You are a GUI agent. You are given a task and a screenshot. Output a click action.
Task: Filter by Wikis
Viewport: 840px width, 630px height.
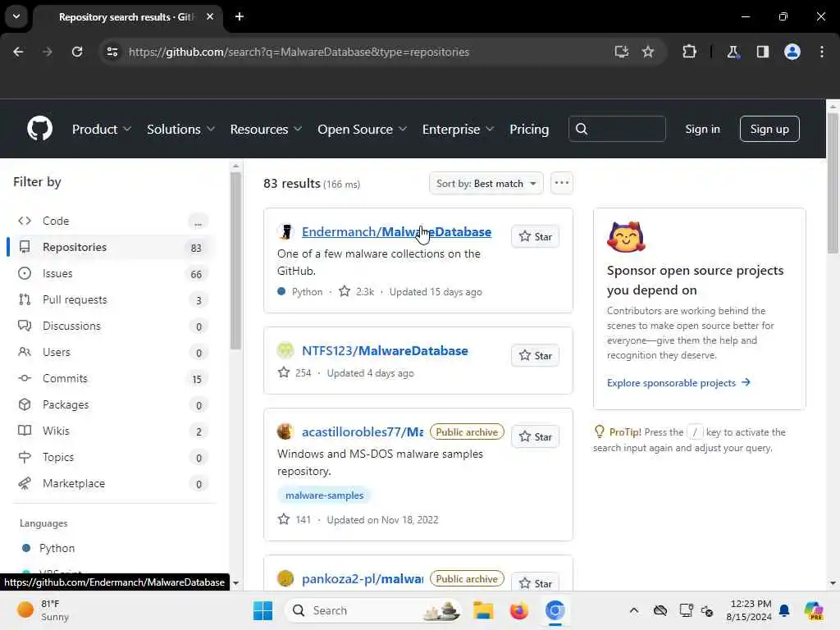point(112,431)
